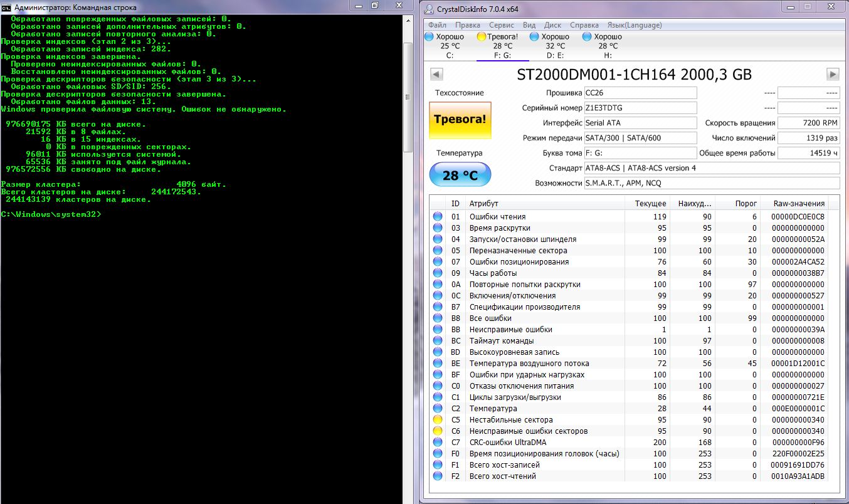The width and height of the screenshot is (849, 504).
Task: Click the previous disk left arrow button
Action: click(x=436, y=75)
